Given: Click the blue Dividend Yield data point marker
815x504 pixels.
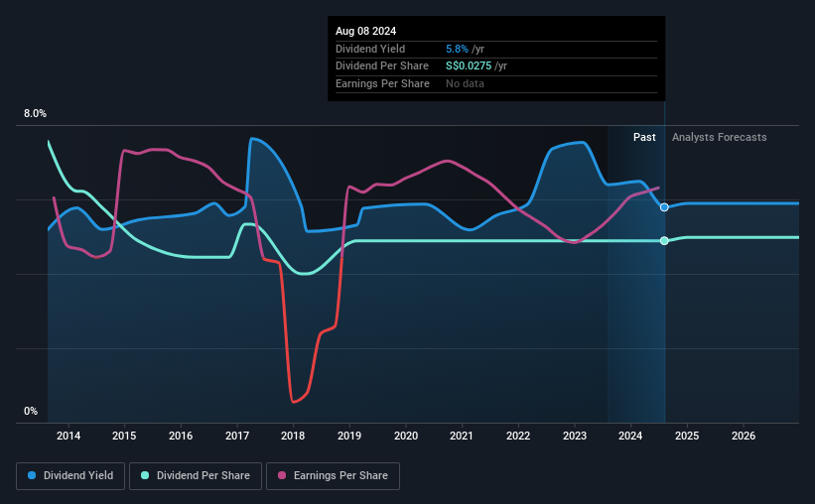Looking at the screenshot, I should (664, 207).
